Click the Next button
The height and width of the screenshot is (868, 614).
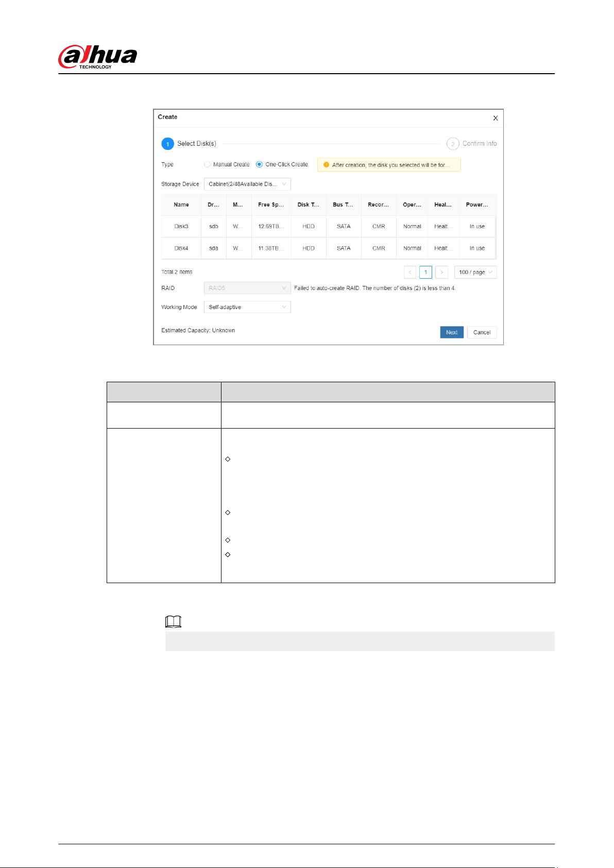pos(452,332)
